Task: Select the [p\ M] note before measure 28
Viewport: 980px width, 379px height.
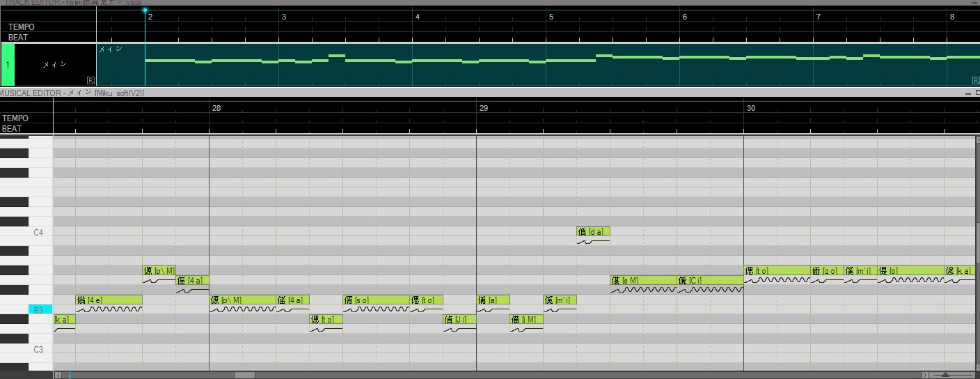Action: click(159, 270)
